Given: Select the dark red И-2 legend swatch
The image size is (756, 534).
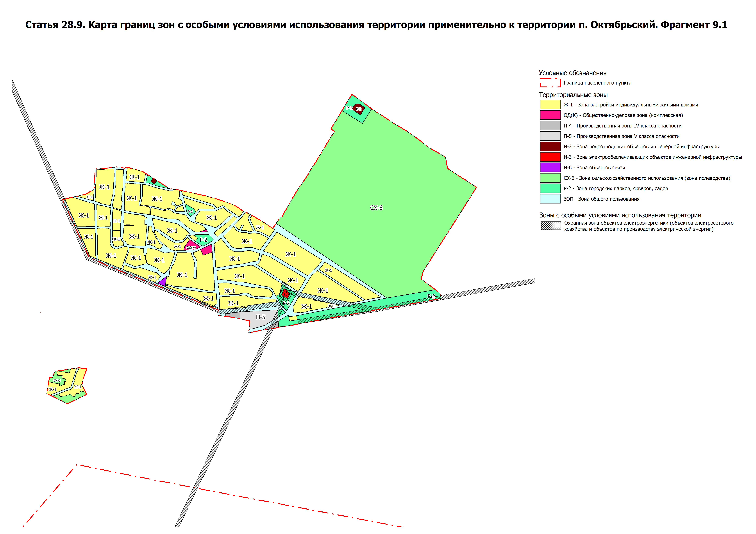Looking at the screenshot, I should tap(550, 146).
